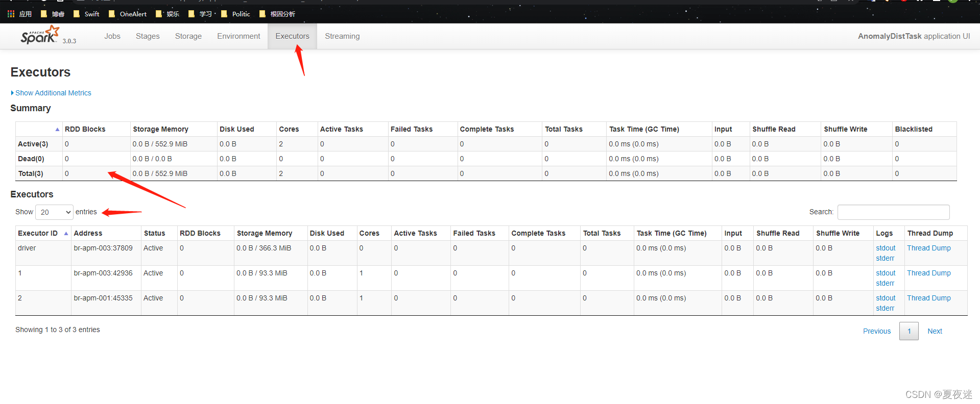The width and height of the screenshot is (980, 404).
Task: Open stderr log for driver executor
Action: point(885,258)
